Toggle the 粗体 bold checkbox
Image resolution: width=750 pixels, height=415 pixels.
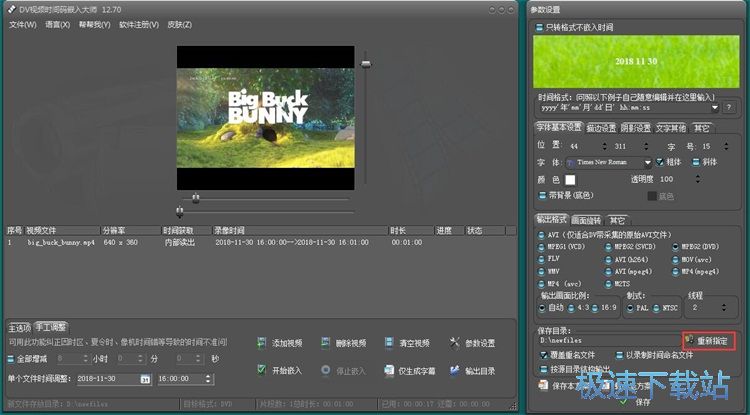pyautogui.click(x=660, y=162)
